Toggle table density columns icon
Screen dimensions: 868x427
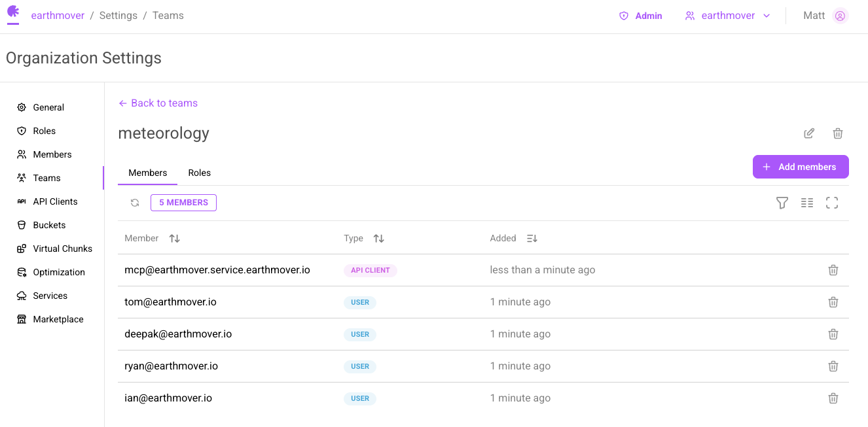[807, 203]
